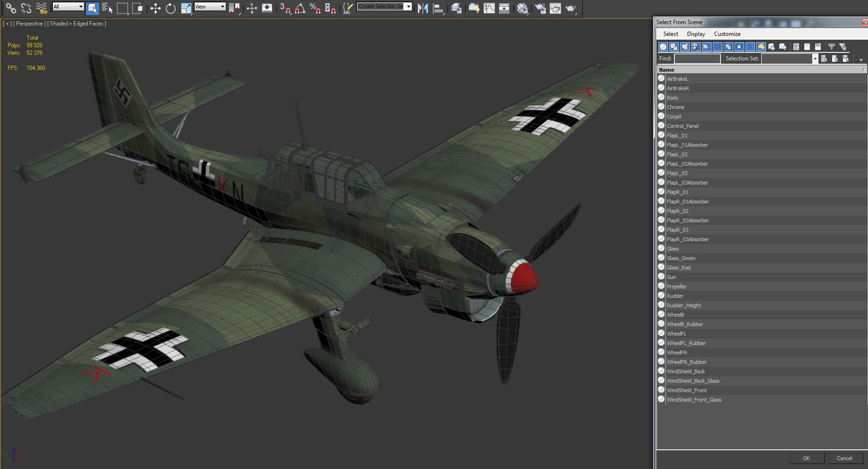868x469 pixels.
Task: Click the Unlink Selection tool
Action: (26, 8)
